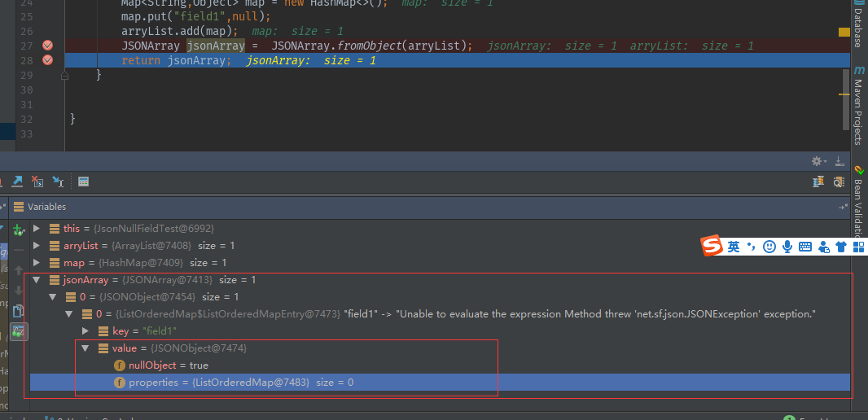Open the Bean Validation side tab
Image resolution: width=868 pixels, height=420 pixels.
coord(858,200)
